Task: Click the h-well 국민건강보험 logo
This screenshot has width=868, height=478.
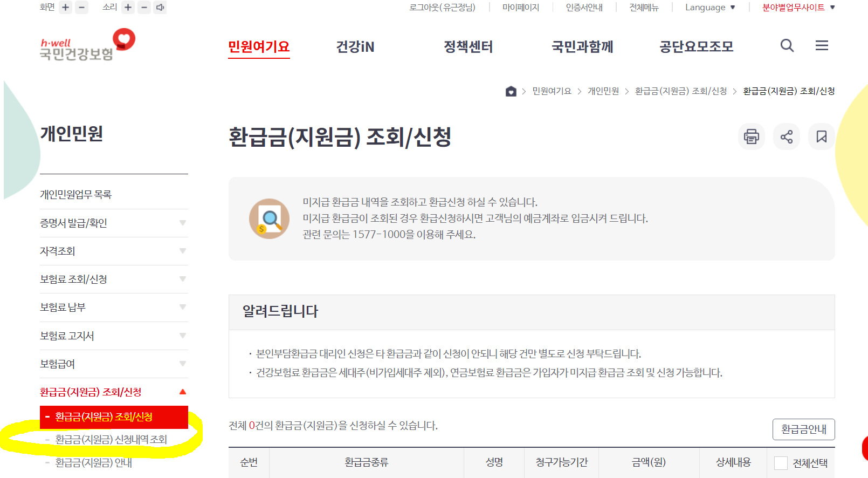Action: (87, 45)
